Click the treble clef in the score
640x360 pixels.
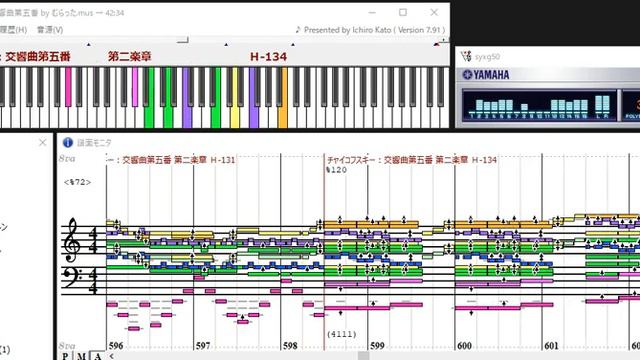coord(72,240)
